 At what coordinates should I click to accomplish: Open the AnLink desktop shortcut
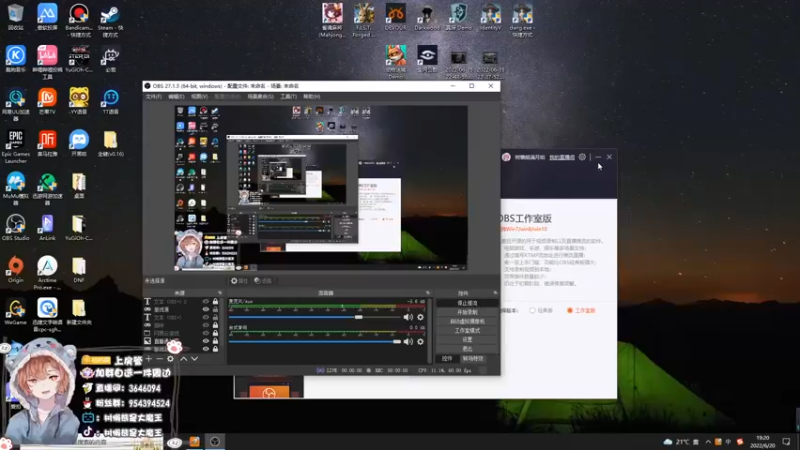click(47, 228)
